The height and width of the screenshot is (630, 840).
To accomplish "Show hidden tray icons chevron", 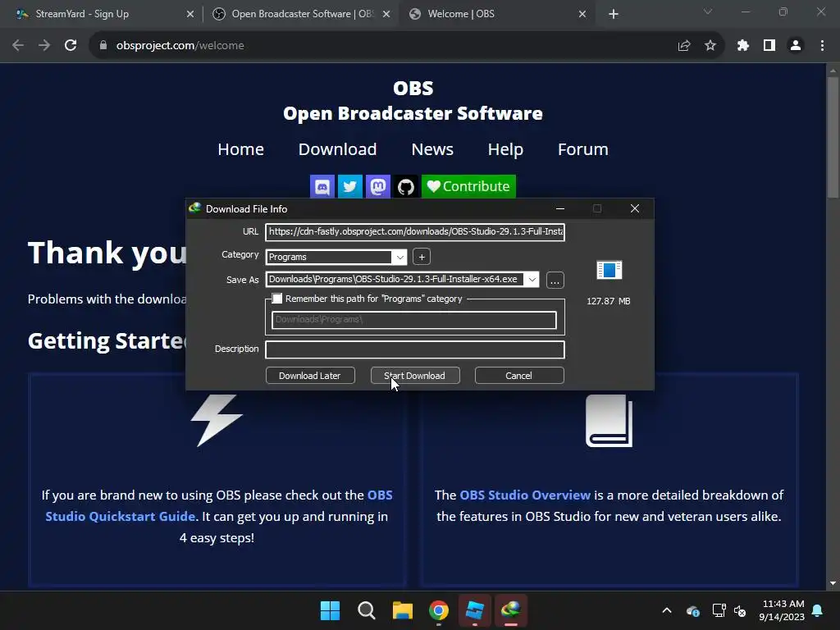I will 667,610.
